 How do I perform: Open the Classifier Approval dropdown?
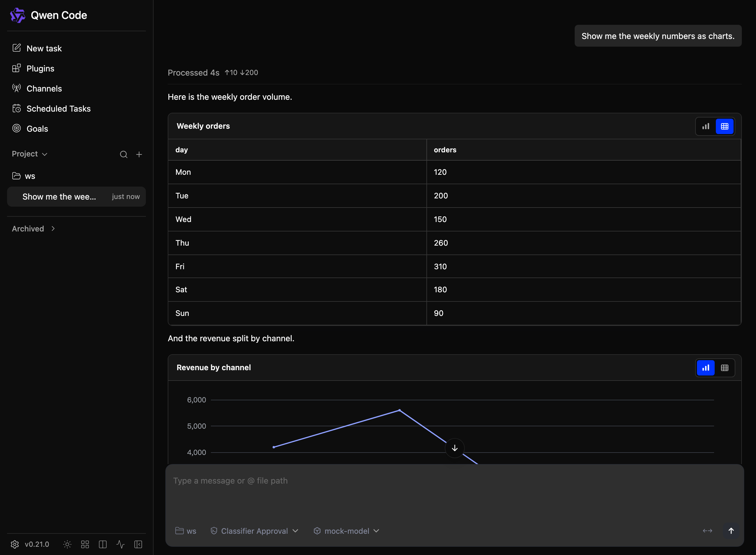pyautogui.click(x=254, y=531)
